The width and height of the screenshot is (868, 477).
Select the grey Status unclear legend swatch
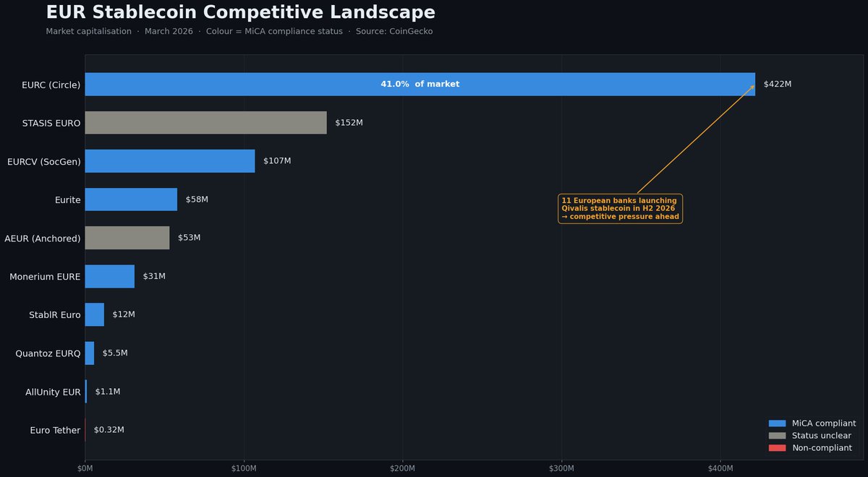coord(777,436)
